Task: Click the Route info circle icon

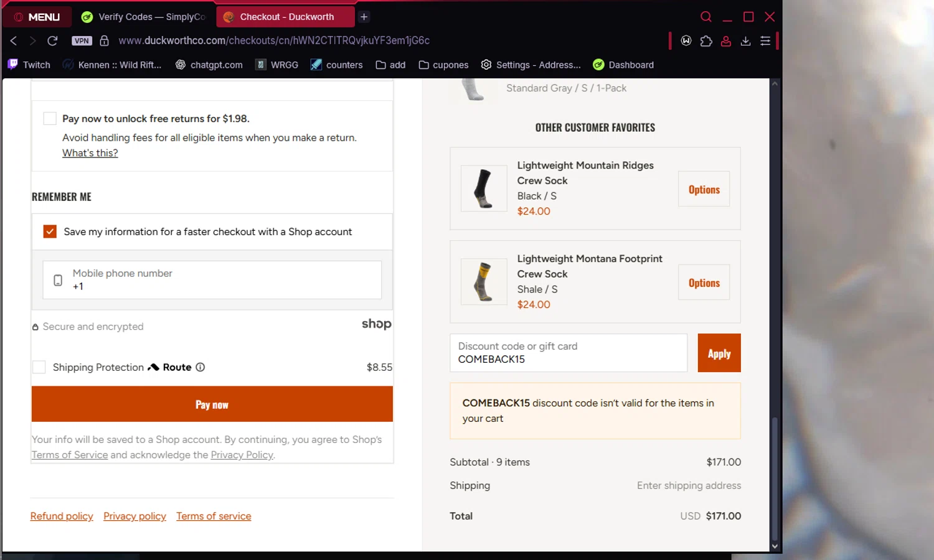Action: [200, 367]
